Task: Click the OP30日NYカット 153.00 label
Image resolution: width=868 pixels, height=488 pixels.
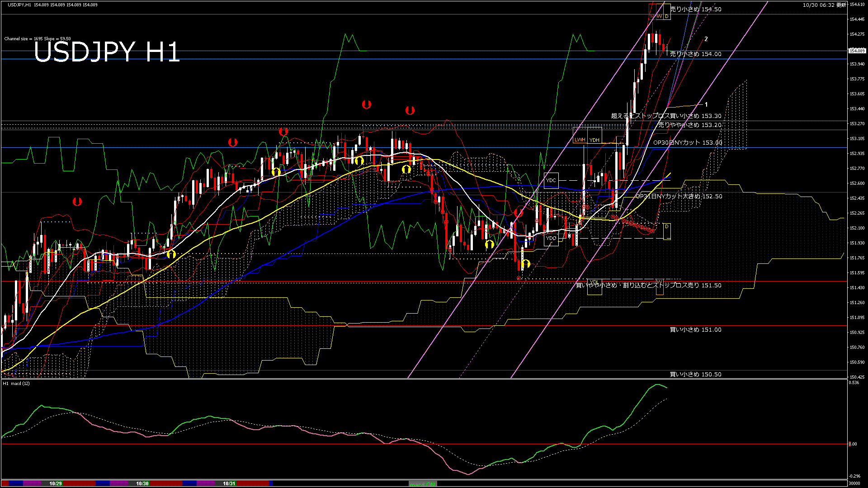Action: (687, 142)
